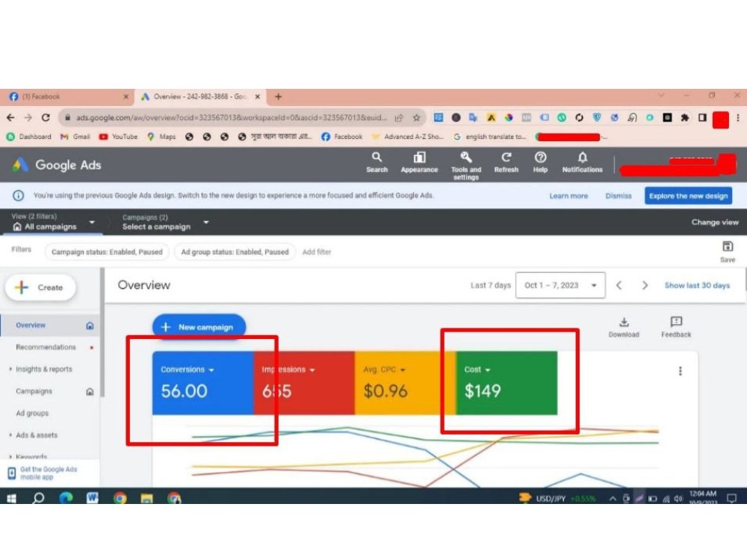
Task: Open Recommendations in the sidebar
Action: coord(46,347)
